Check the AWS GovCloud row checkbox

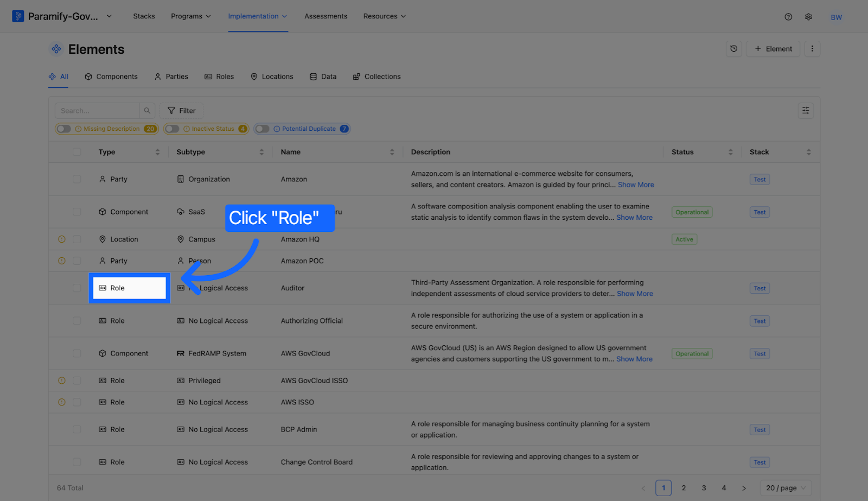[x=77, y=353]
